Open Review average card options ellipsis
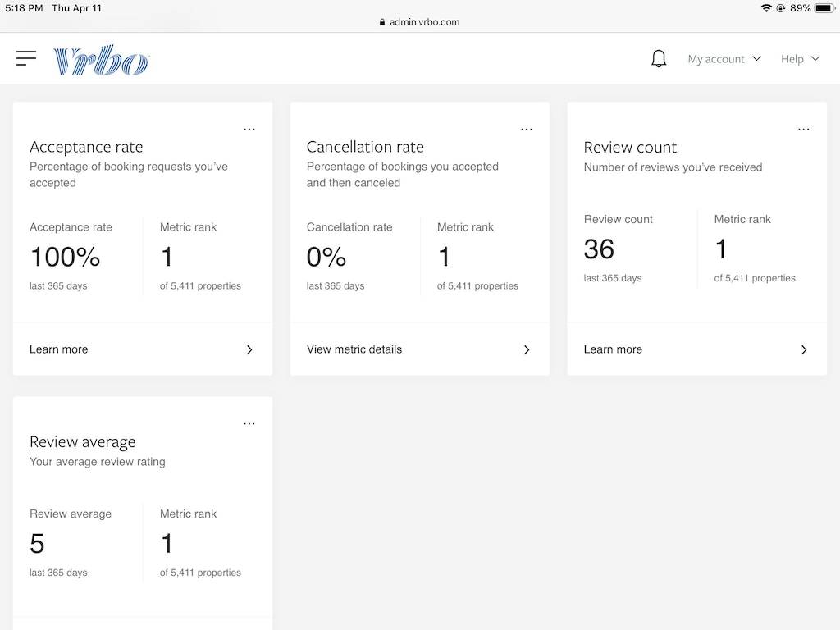The image size is (840, 630). point(249,423)
